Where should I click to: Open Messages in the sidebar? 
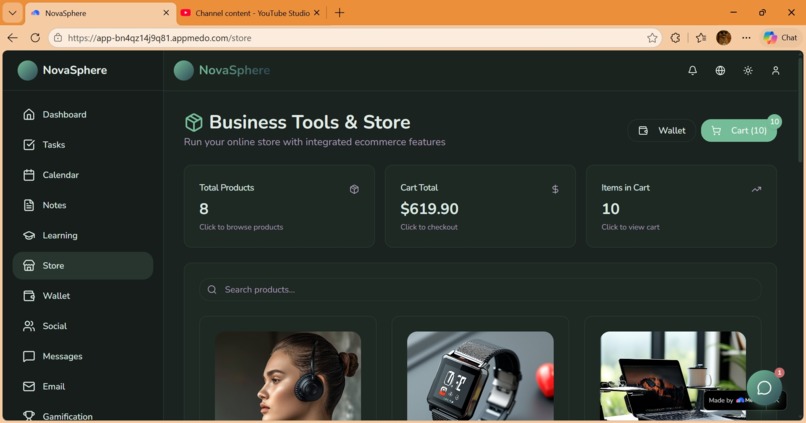(83, 356)
